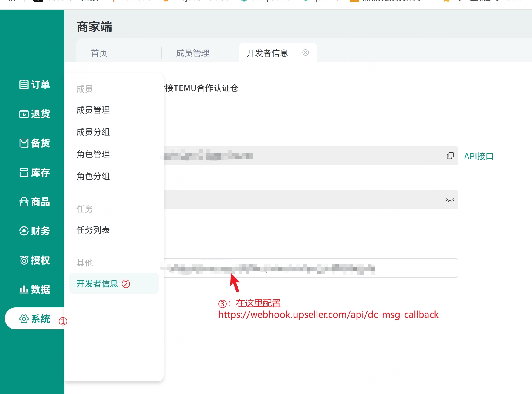Open the 财务 finance sidebar section

click(35, 231)
